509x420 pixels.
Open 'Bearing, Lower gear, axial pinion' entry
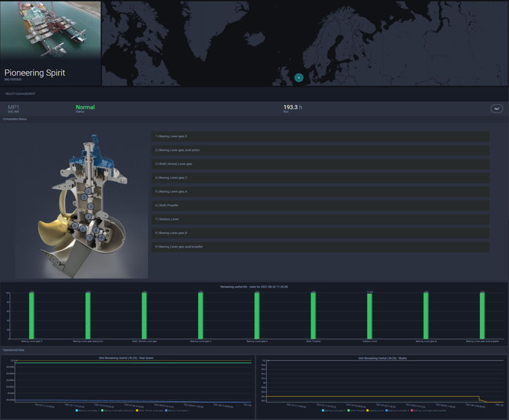point(320,150)
